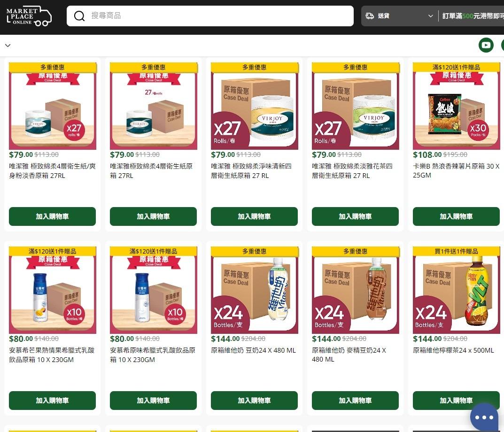Add 唯潔雅 4層衛生紙/爽身粉淡香 to cart
Image resolution: width=504 pixels, height=432 pixels.
pos(53,216)
